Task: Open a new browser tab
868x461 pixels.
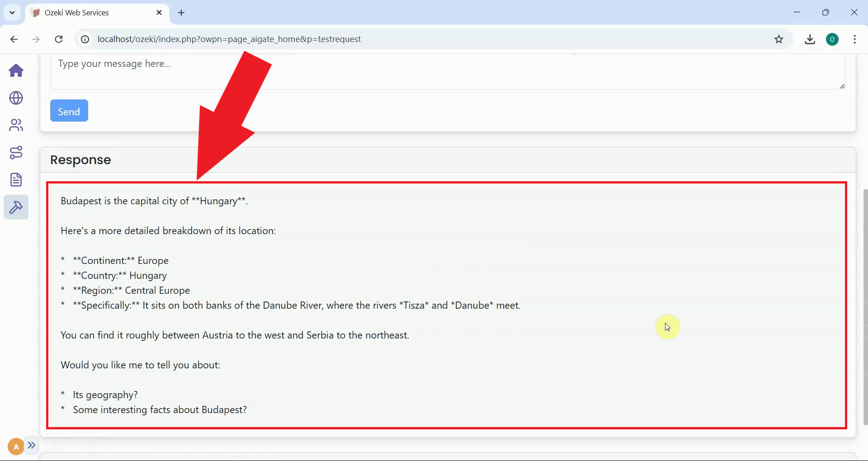Action: pos(181,13)
